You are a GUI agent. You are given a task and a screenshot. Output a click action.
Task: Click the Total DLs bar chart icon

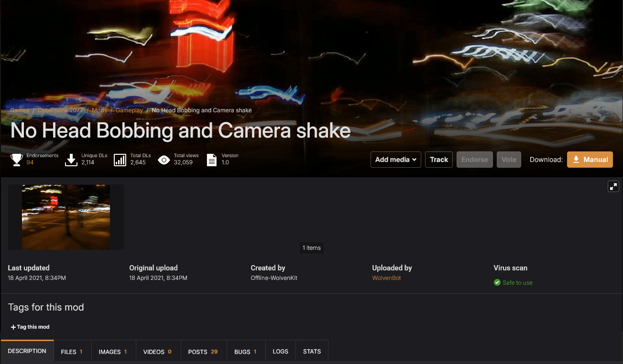[x=120, y=160]
